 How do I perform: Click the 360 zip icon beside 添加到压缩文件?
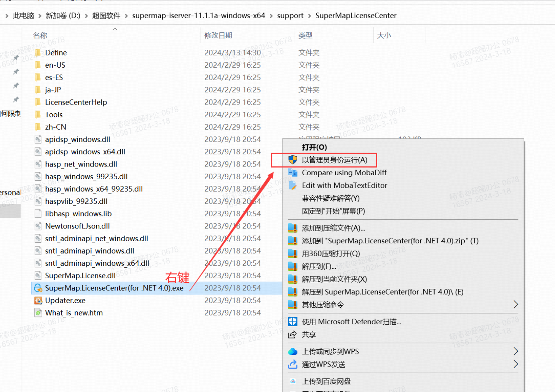pos(293,228)
